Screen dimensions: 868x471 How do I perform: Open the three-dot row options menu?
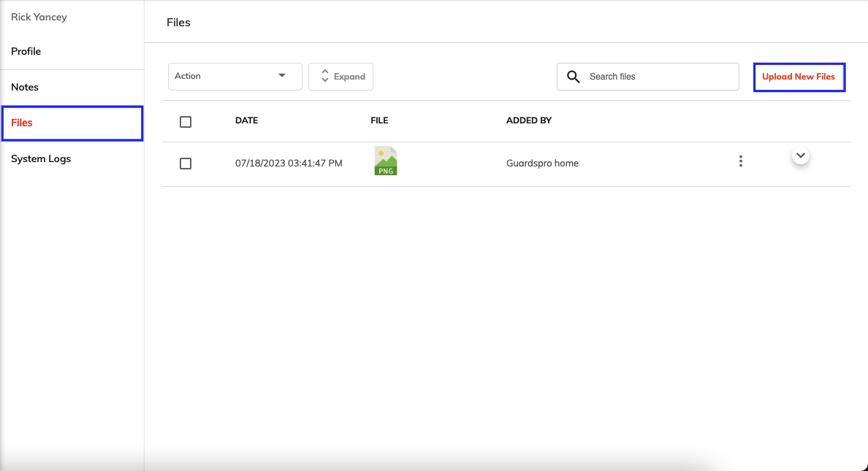[741, 161]
